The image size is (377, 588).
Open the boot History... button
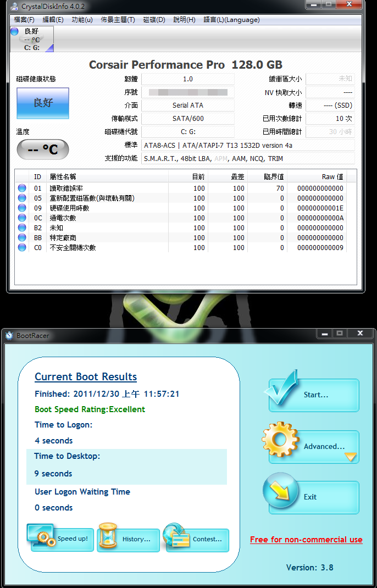tap(128, 540)
